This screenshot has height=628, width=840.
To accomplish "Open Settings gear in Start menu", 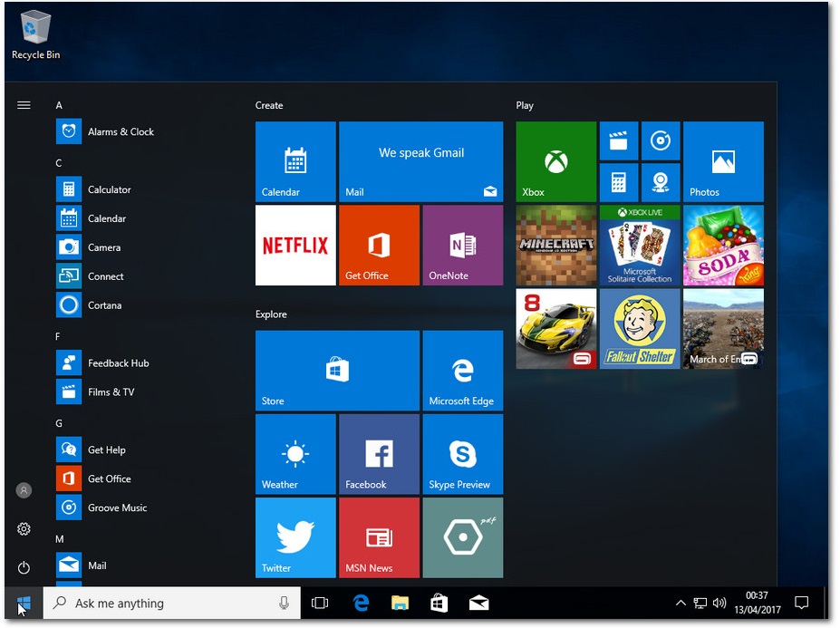I will pyautogui.click(x=24, y=529).
